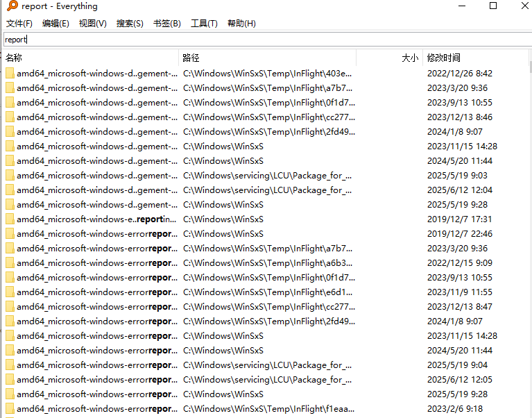This screenshot has height=418, width=532.
Task: Sort by the 名称 column header
Action: 91,58
